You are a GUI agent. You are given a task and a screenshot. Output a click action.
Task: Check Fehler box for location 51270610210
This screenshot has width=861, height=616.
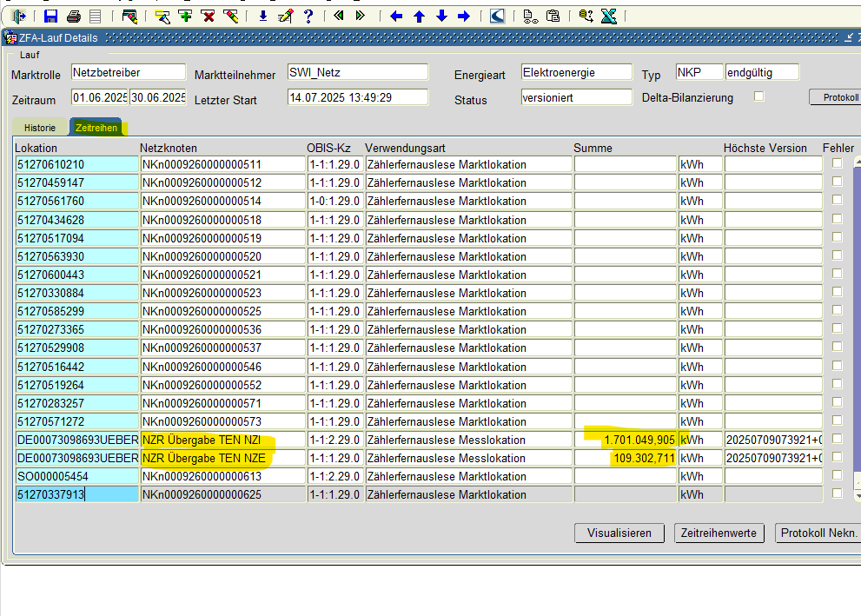click(x=837, y=163)
